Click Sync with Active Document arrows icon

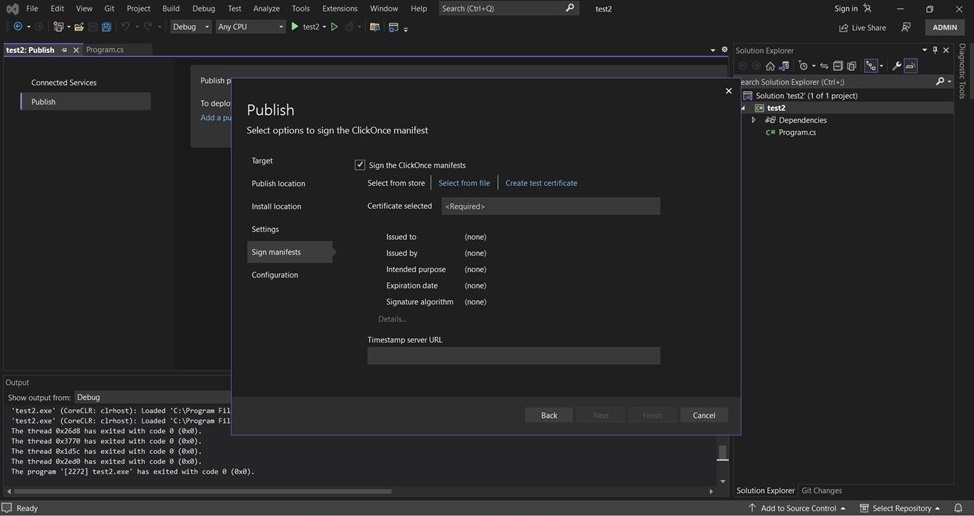tap(824, 66)
